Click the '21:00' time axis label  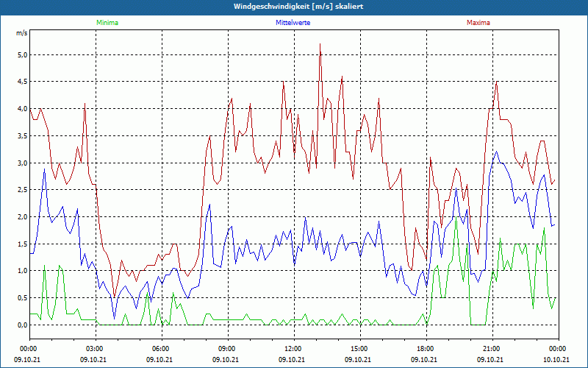tap(492, 349)
